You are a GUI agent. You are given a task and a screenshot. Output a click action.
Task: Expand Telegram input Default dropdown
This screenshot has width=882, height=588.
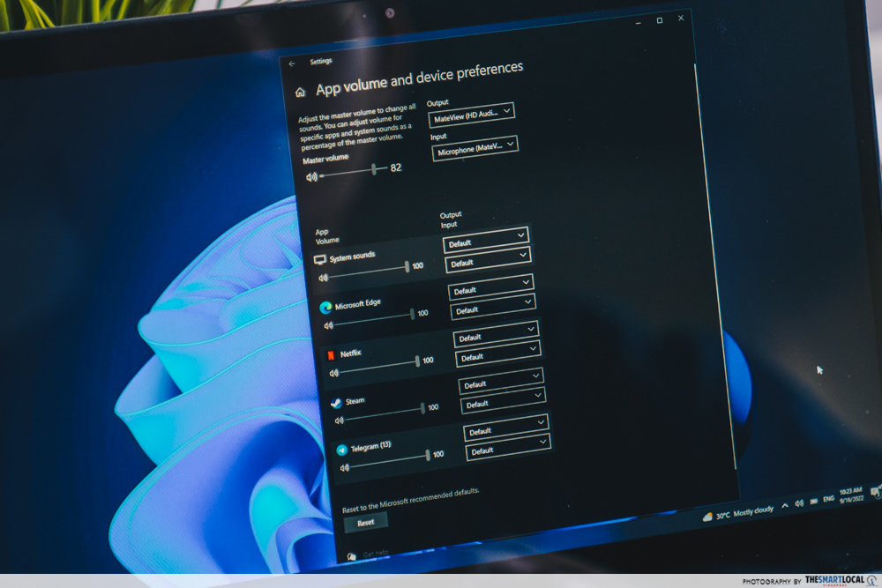(x=506, y=448)
